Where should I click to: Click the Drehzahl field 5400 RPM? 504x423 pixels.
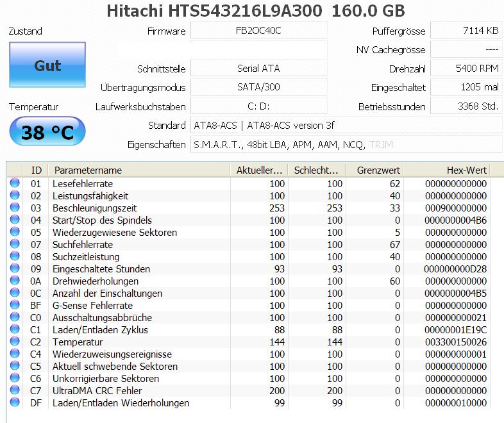tap(466, 69)
